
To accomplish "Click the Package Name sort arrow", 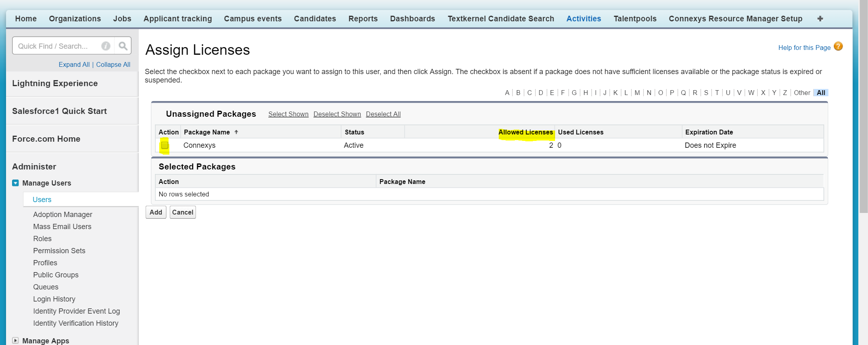I will [x=237, y=132].
